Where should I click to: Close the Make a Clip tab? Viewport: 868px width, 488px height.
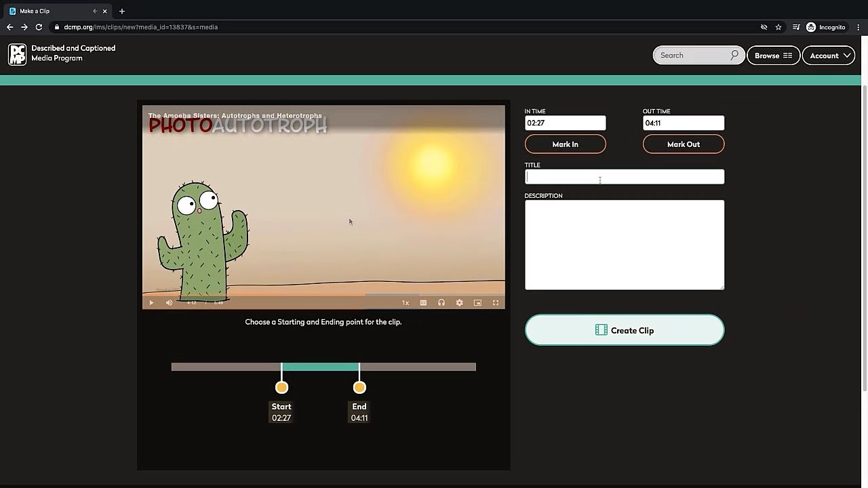coord(104,11)
